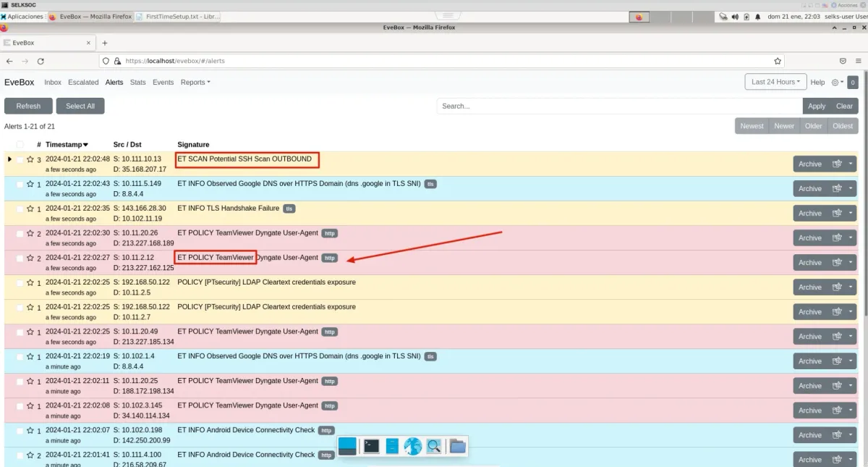Open the Events page
The image size is (868, 467).
click(x=163, y=83)
